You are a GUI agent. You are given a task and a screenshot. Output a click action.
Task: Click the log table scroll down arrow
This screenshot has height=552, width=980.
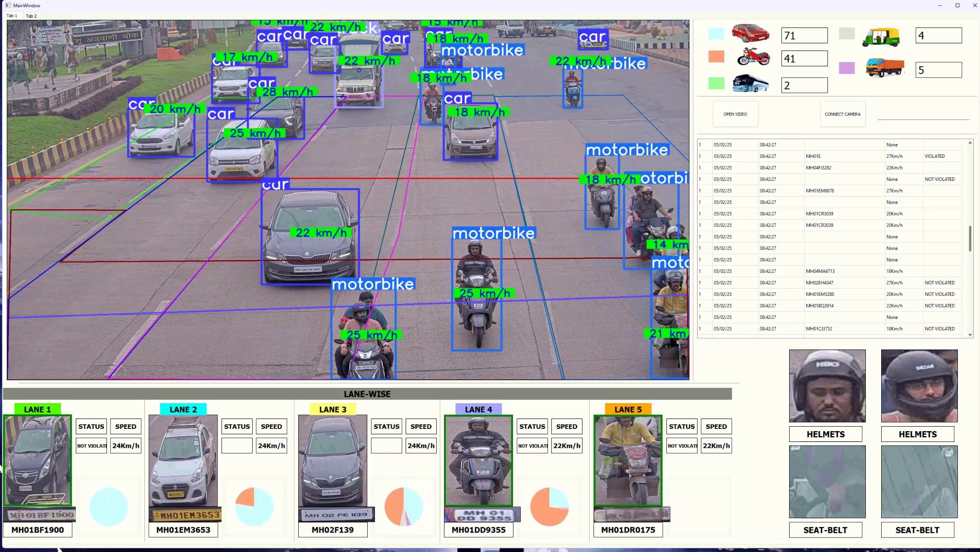[970, 335]
